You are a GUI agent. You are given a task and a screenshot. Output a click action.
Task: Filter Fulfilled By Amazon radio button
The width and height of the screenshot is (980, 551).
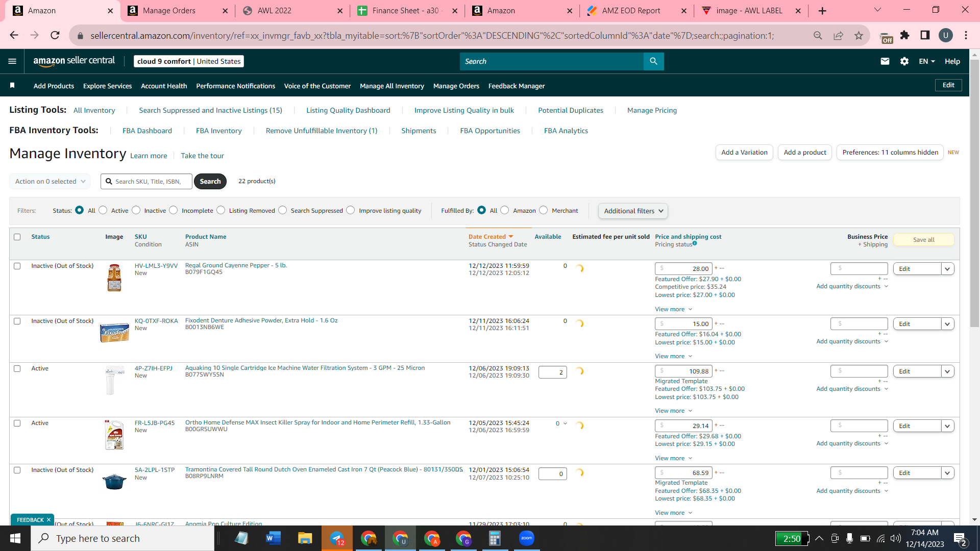505,210
